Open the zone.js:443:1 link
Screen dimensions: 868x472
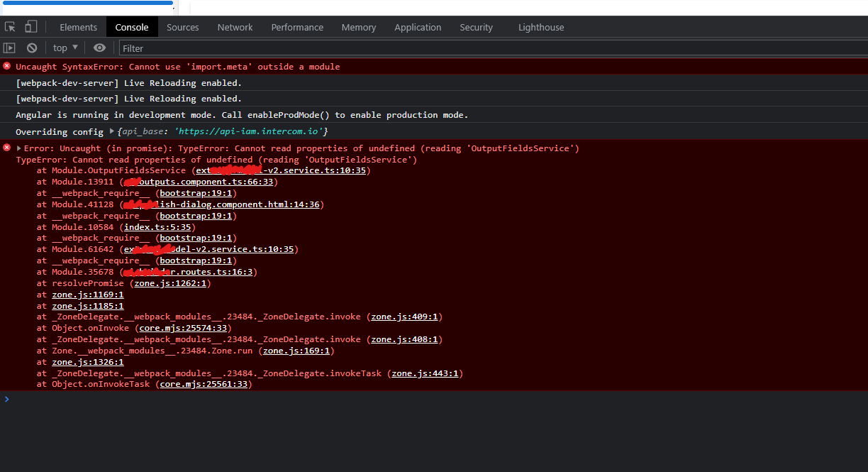coord(425,373)
